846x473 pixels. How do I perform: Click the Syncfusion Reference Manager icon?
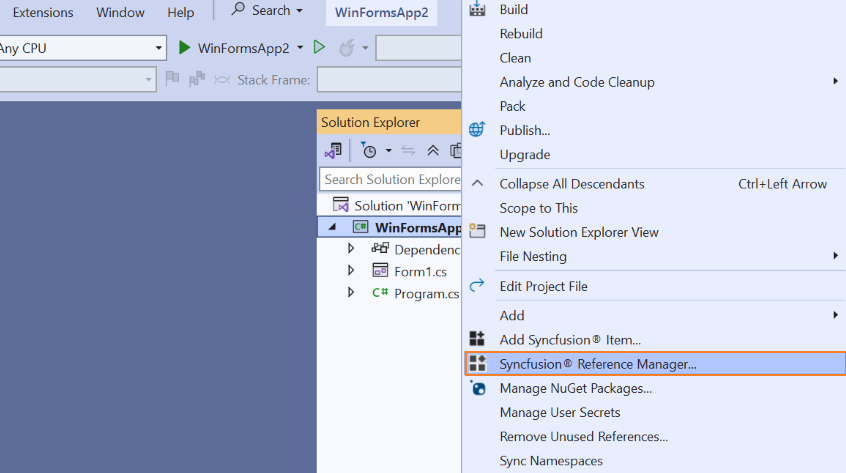477,363
